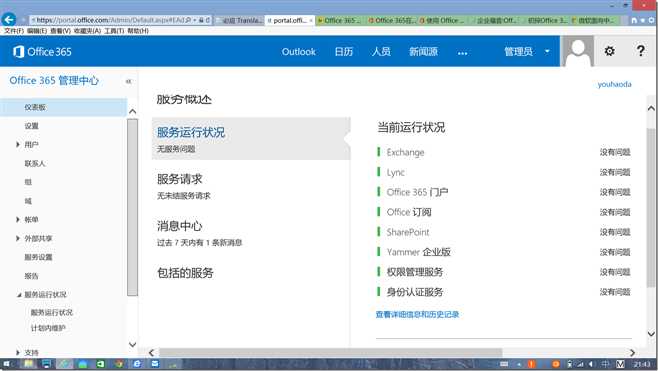This screenshot has height=371, width=658.
Task: Select 联系人 in left navigation
Action: tap(35, 163)
